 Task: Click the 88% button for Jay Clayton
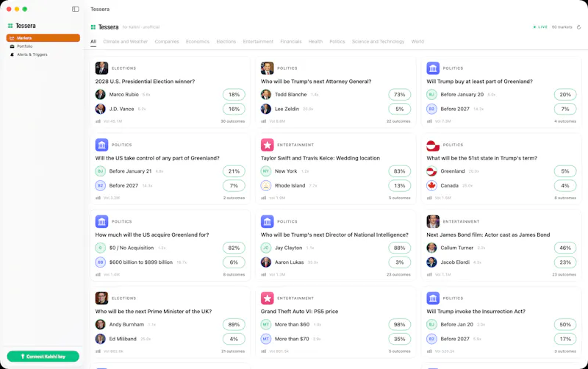click(400, 248)
